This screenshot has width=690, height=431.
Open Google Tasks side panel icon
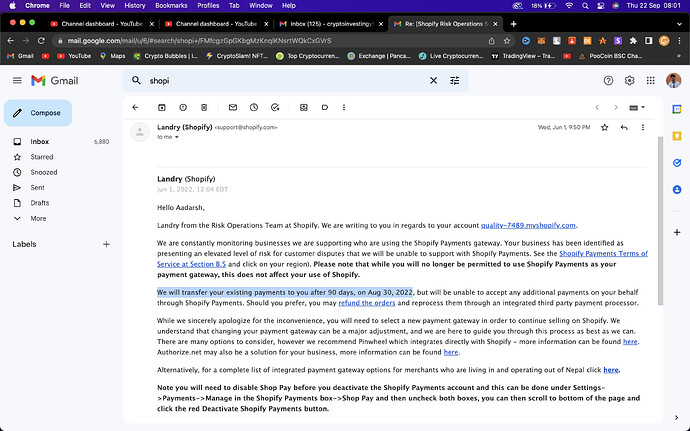[677, 163]
